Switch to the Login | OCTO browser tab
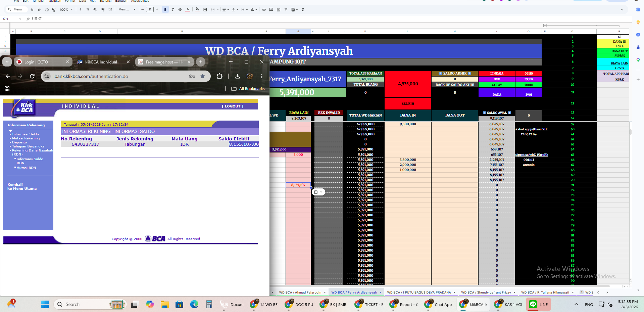The width and height of the screenshot is (644, 312). click(x=43, y=62)
